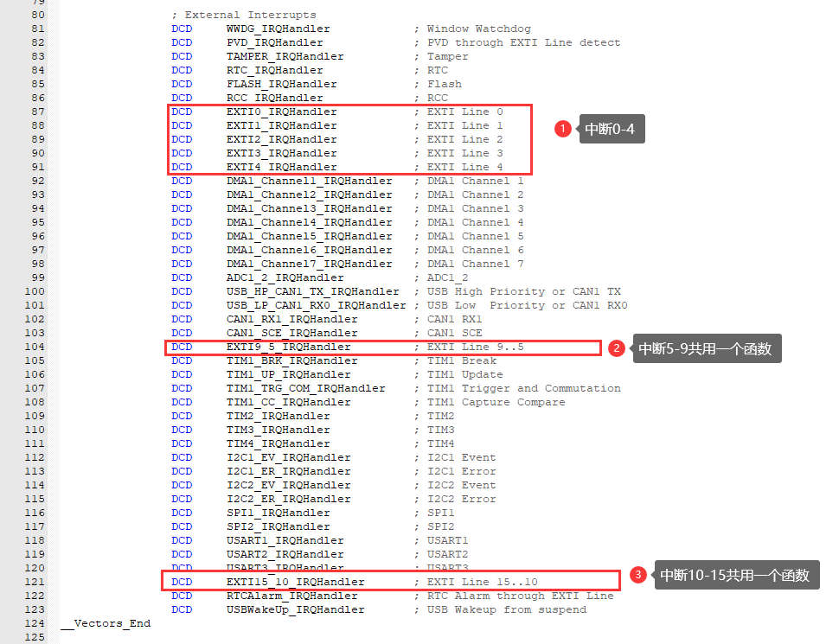
Task: Click CAN1_SCE_IRQHandler entry
Action: (292, 334)
